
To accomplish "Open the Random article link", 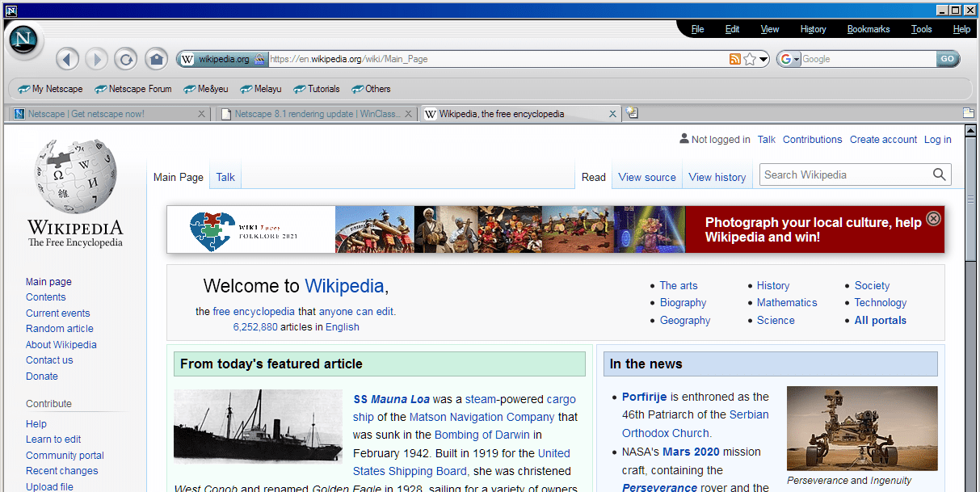I will [59, 328].
